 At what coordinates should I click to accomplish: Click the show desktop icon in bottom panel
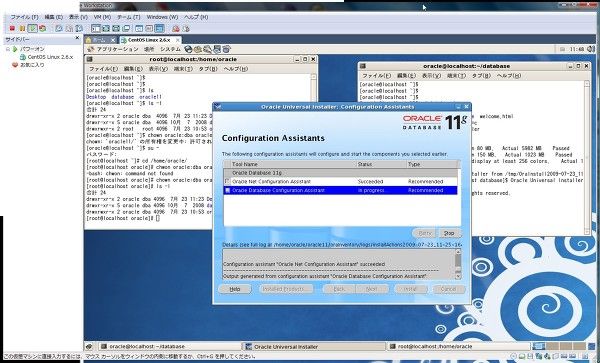pyautogui.click(x=89, y=347)
